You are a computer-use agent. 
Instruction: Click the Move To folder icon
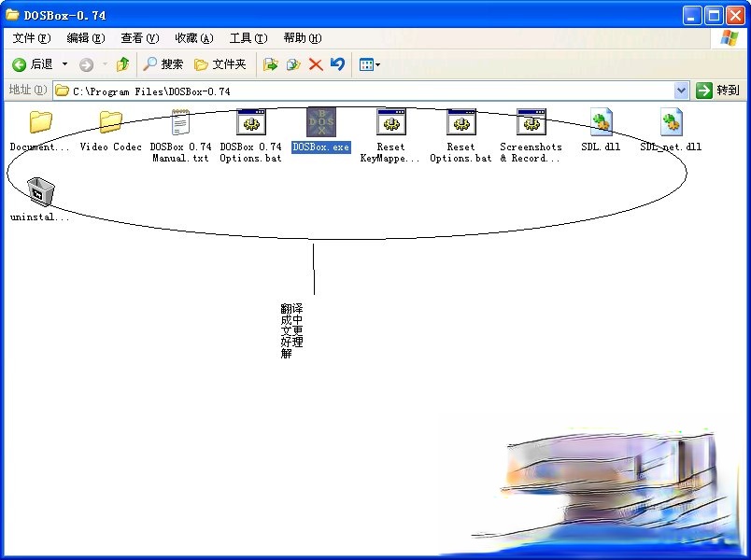point(271,64)
